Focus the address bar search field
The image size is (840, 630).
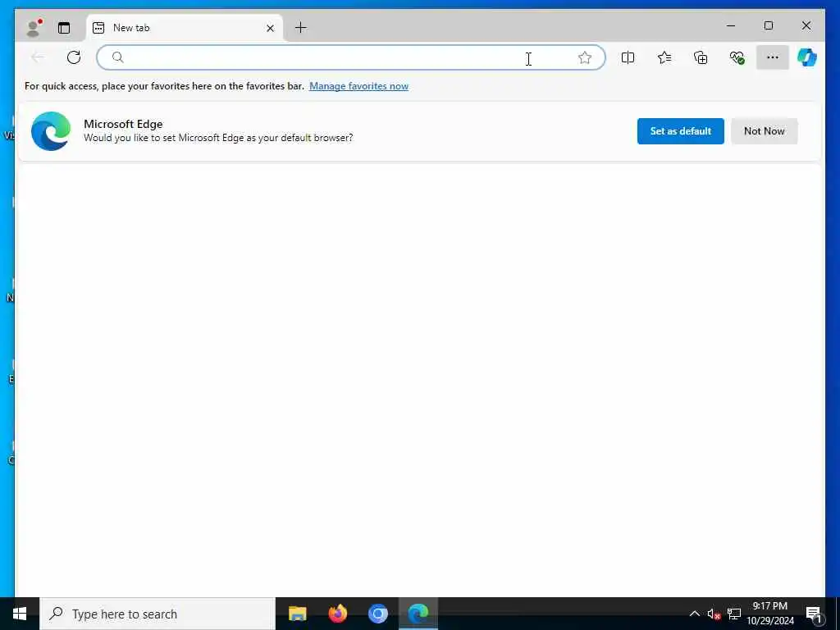point(351,57)
